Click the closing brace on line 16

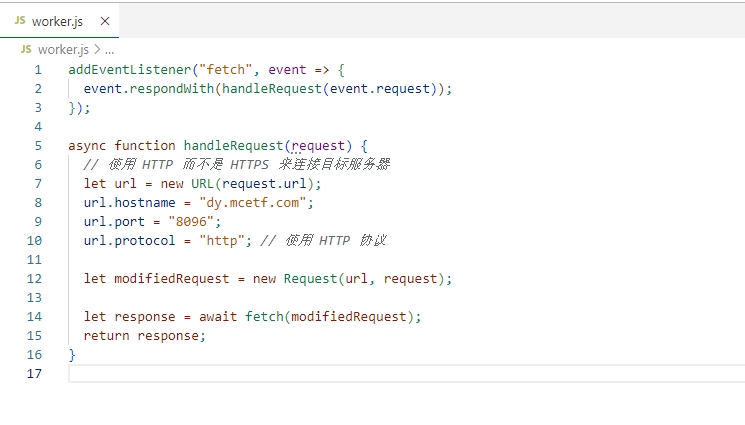tap(72, 355)
